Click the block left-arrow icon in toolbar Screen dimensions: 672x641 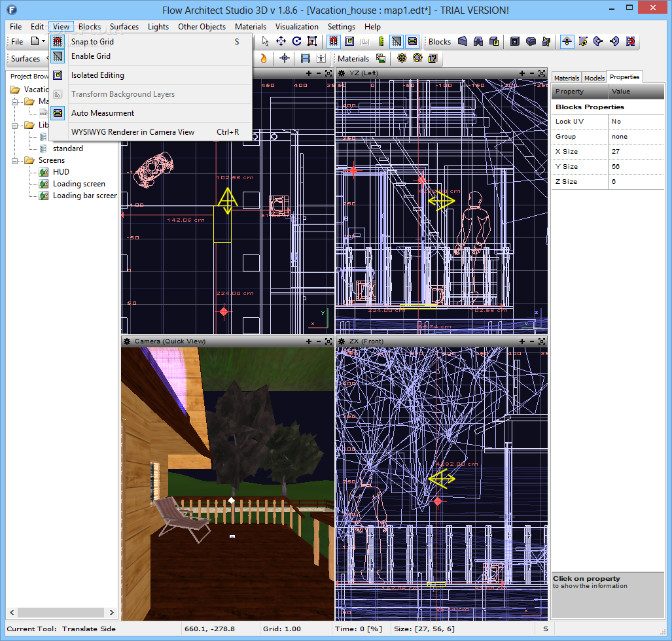coord(598,41)
